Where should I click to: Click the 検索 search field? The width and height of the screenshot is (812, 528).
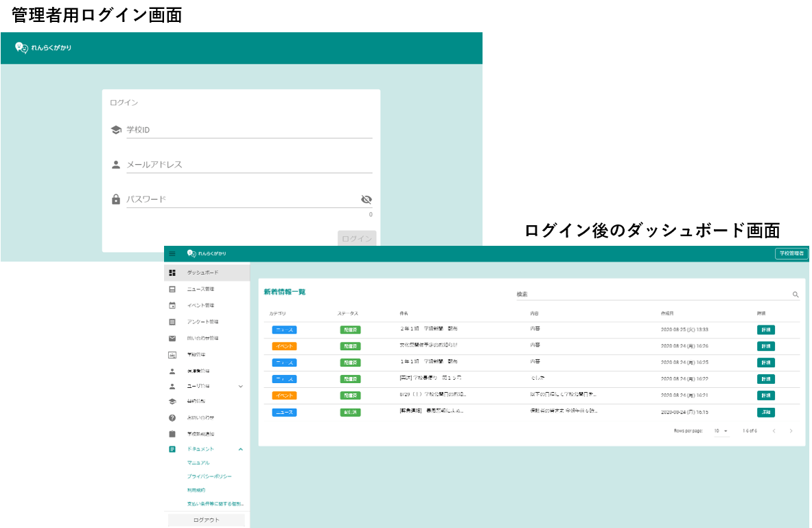coord(652,295)
